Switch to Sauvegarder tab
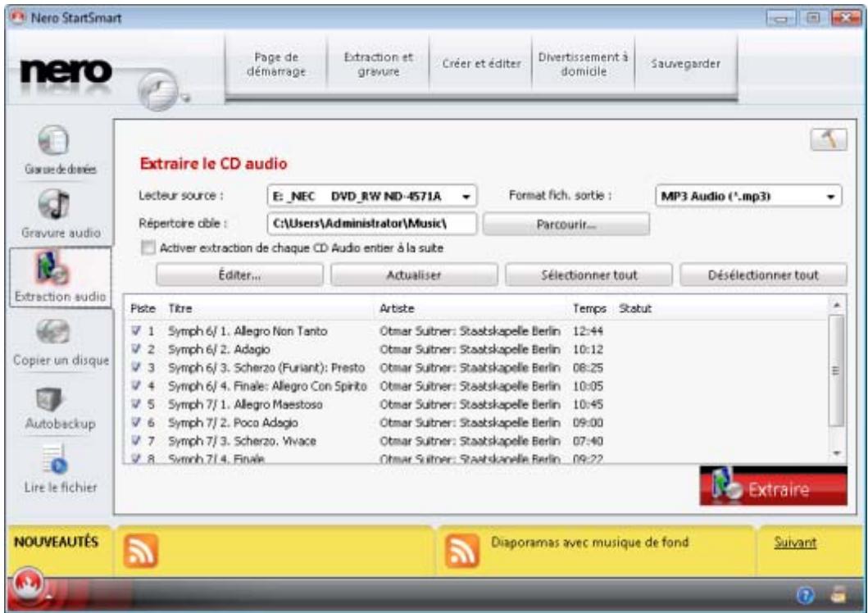Image resolution: width=868 pixels, height=613 pixels. (x=686, y=64)
